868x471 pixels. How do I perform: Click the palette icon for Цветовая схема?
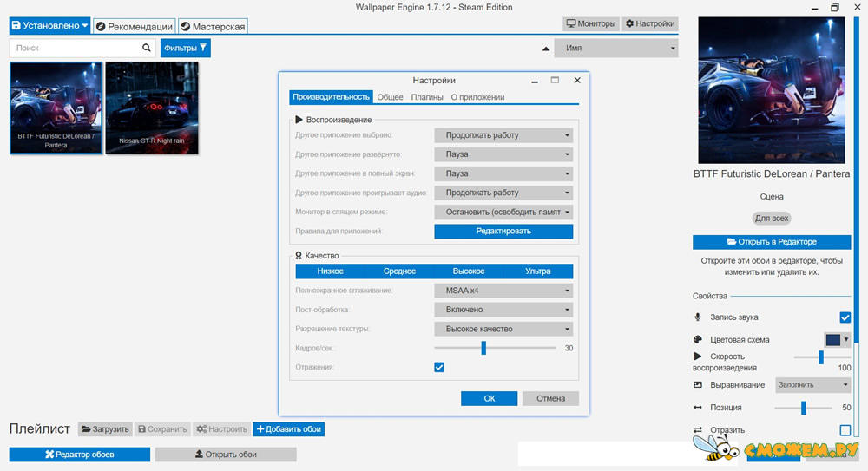[698, 339]
